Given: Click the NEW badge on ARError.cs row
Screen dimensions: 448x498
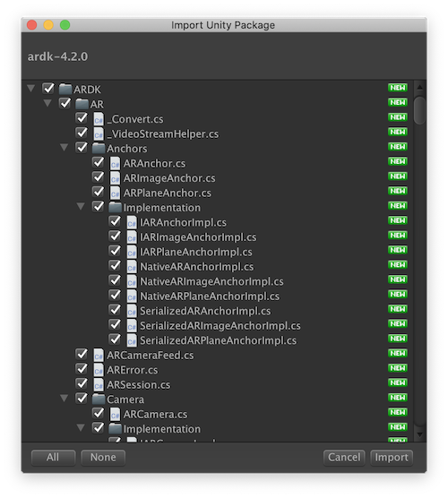Looking at the screenshot, I should (398, 368).
